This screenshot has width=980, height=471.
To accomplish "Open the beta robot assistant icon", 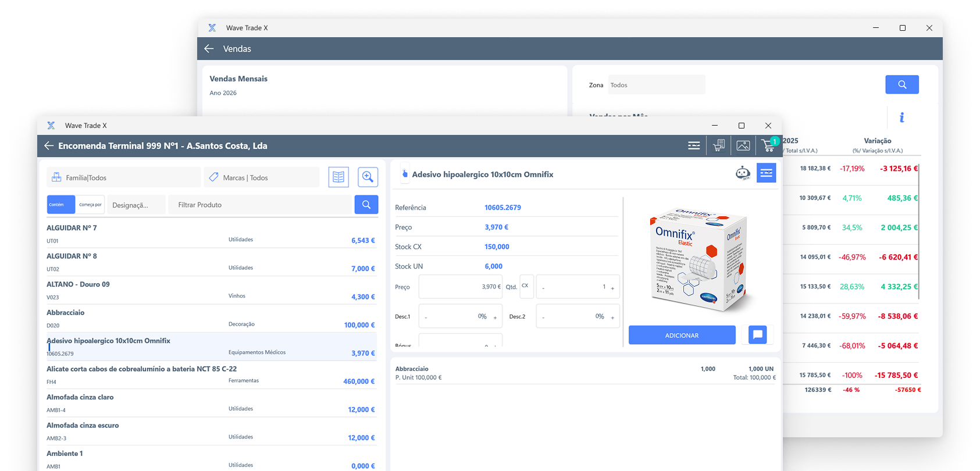I will coord(743,173).
